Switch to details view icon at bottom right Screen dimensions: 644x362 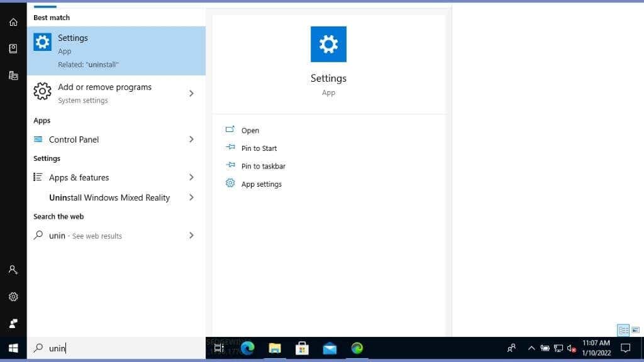(x=623, y=331)
